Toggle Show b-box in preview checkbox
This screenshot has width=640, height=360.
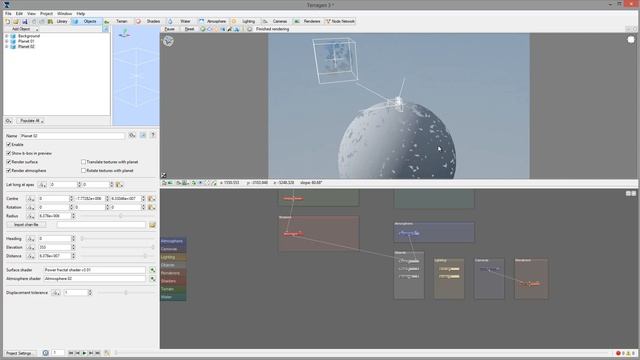(x=9, y=153)
